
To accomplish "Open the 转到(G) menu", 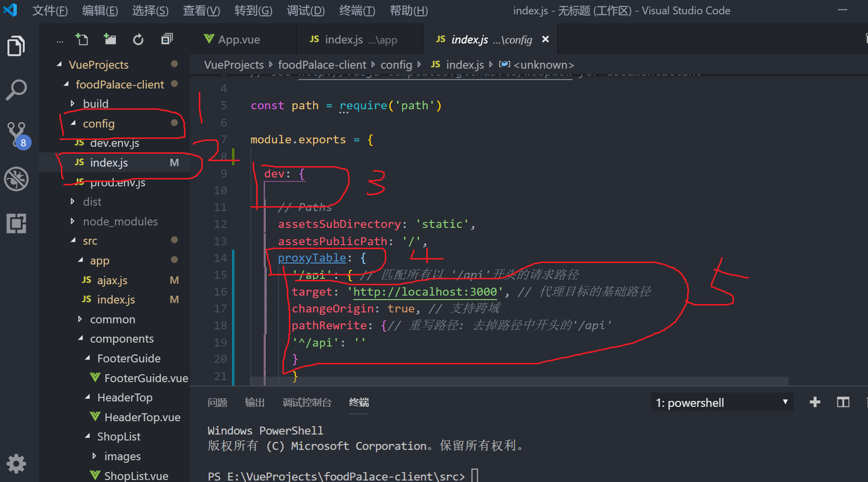I will (x=253, y=10).
